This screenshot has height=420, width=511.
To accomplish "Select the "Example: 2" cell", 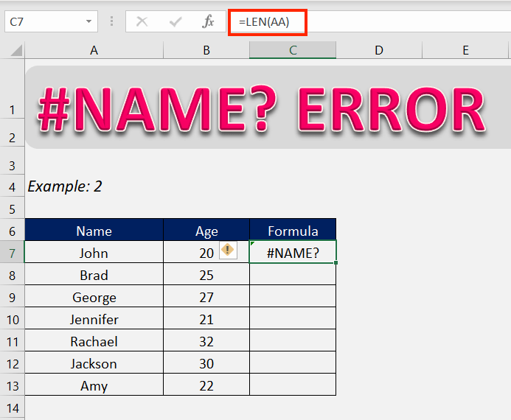I will [x=94, y=186].
